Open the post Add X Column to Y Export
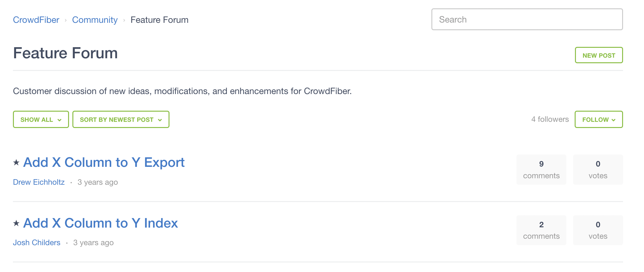The width and height of the screenshot is (644, 272). click(x=104, y=162)
